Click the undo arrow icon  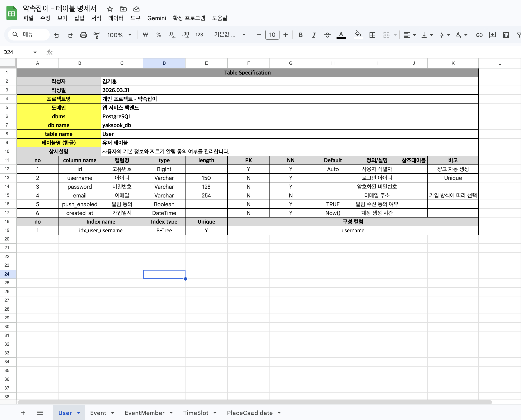57,35
